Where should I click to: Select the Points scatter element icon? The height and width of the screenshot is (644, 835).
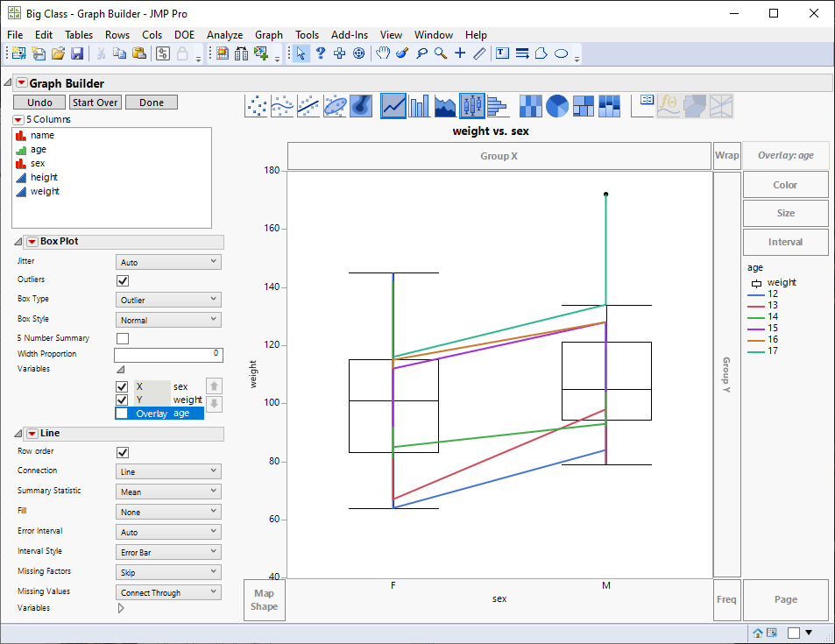(256, 106)
